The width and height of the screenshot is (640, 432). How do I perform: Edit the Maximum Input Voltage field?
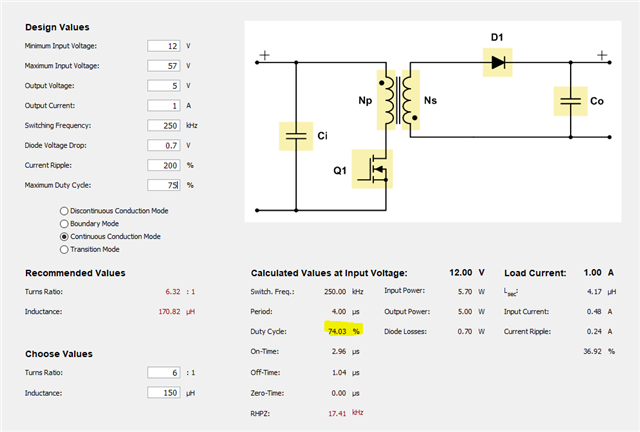click(164, 66)
